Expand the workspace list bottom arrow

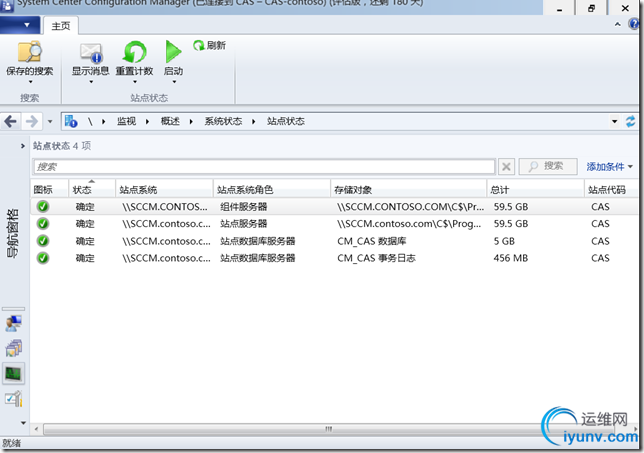[x=23, y=423]
